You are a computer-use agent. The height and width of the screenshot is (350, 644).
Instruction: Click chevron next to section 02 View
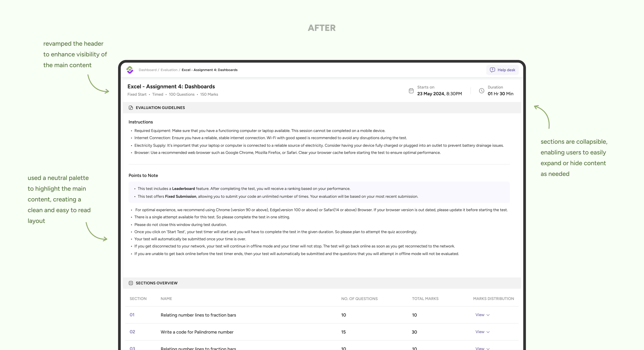pos(488,332)
